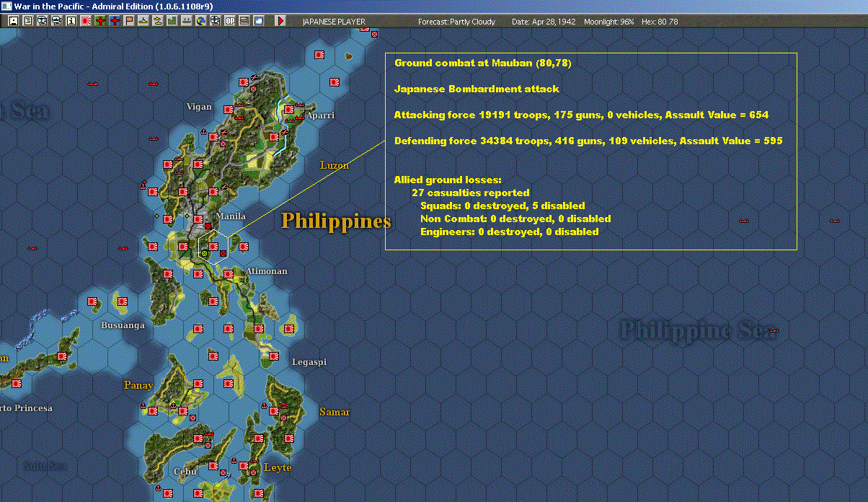868x502 pixels.
Task: Select the Japanese base flag at Manila
Action: (x=198, y=219)
